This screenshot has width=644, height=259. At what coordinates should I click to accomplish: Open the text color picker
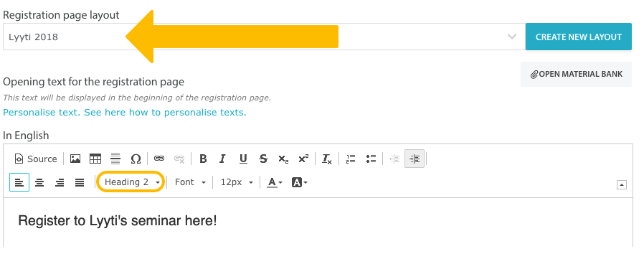coord(275,182)
